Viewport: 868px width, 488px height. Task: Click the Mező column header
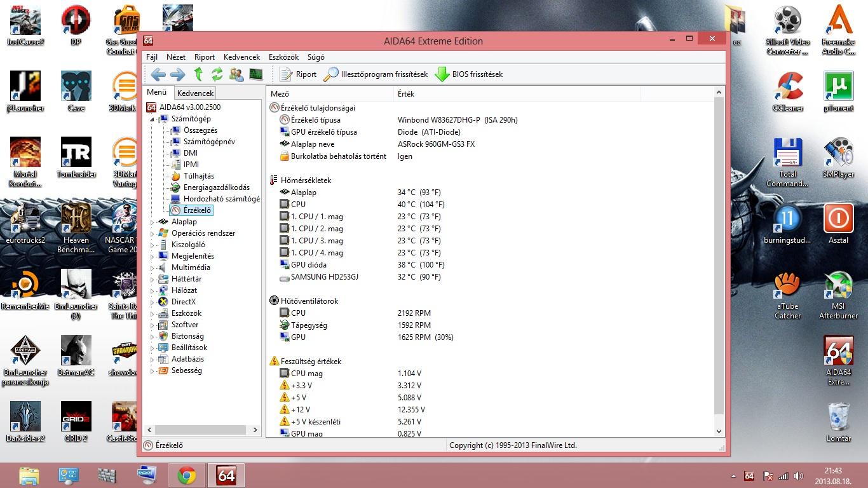pyautogui.click(x=330, y=93)
